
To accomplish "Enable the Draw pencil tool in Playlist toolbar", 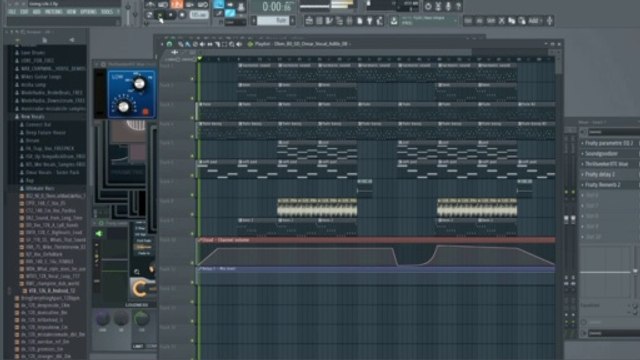I will coord(181,44).
